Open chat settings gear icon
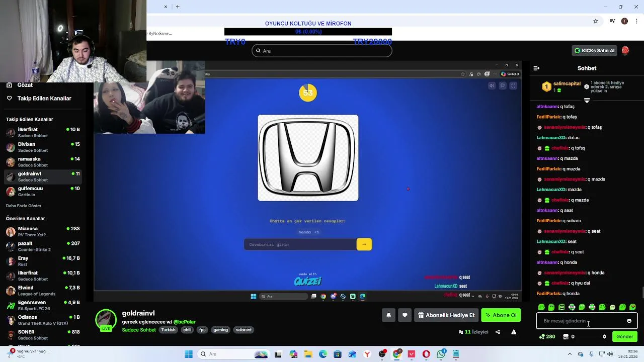Viewport: 644px width, 362px height. [604, 337]
